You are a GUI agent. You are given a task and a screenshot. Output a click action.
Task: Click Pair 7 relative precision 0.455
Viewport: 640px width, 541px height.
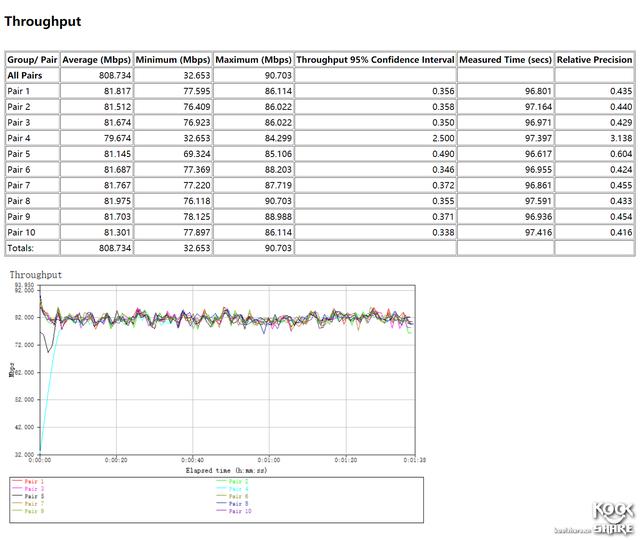pos(621,185)
